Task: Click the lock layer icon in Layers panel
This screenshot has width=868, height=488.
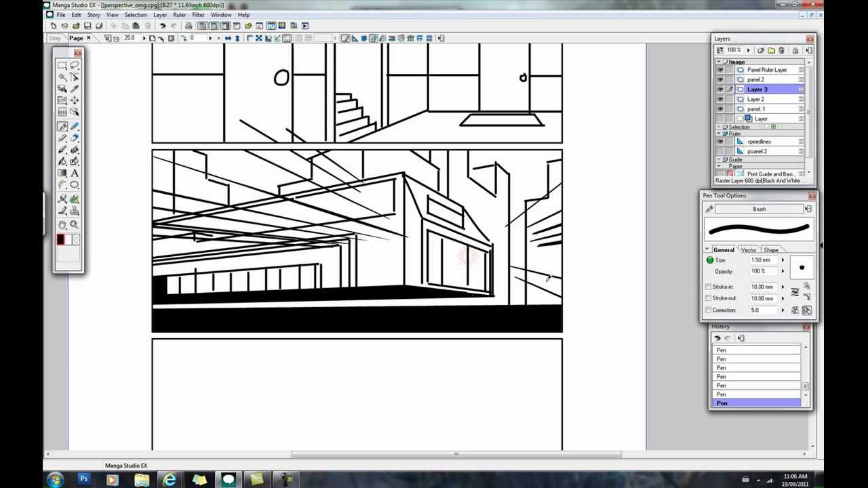Action: (x=795, y=50)
